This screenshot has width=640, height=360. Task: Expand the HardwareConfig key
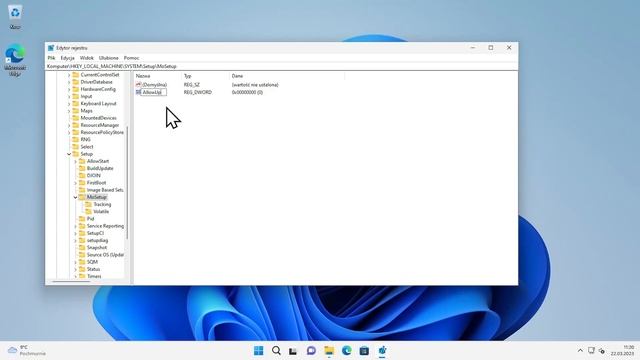(69, 89)
